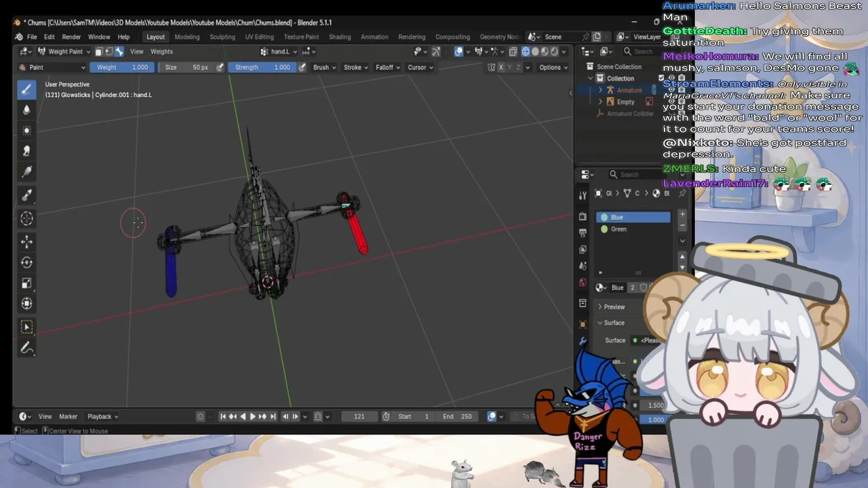The image size is (868, 488).
Task: Open the Output properties tab icon
Action: [583, 232]
